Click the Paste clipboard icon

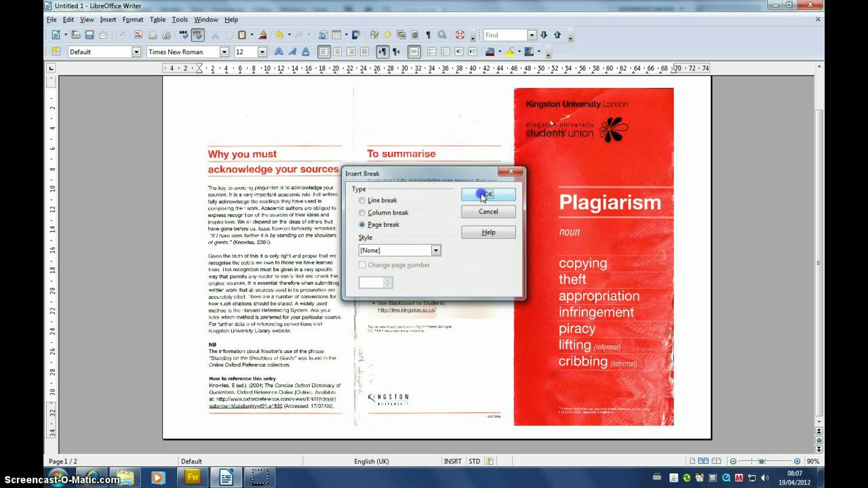[243, 35]
